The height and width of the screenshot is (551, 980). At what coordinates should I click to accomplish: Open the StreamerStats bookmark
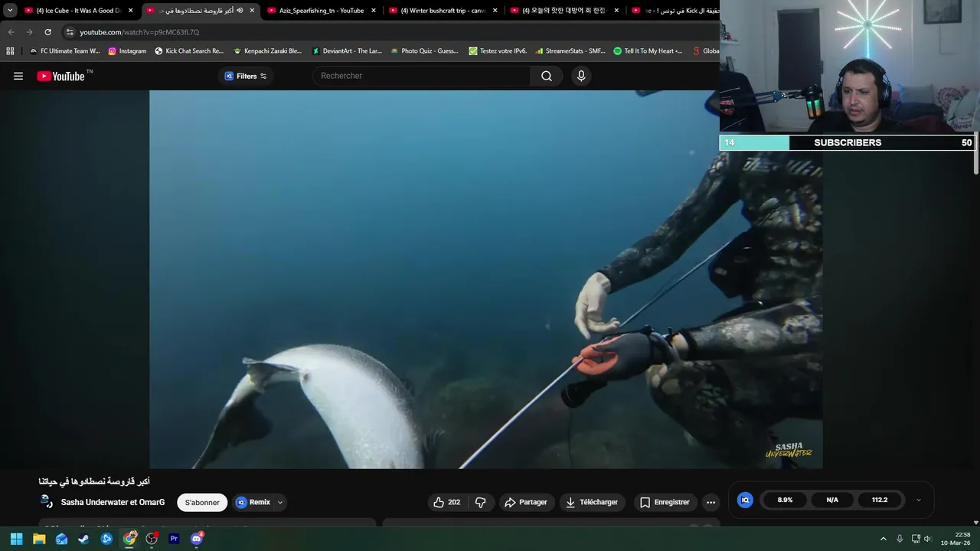[x=570, y=51]
